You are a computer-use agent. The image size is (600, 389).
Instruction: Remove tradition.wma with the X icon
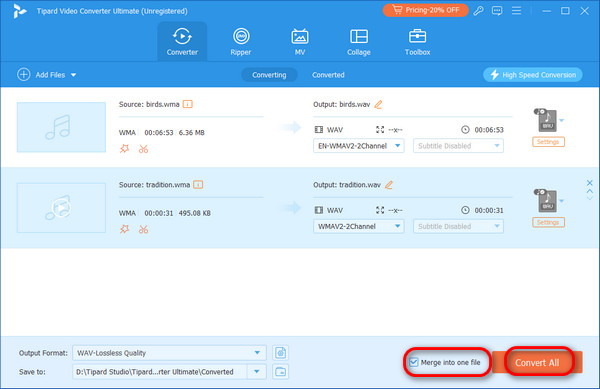pyautogui.click(x=590, y=183)
